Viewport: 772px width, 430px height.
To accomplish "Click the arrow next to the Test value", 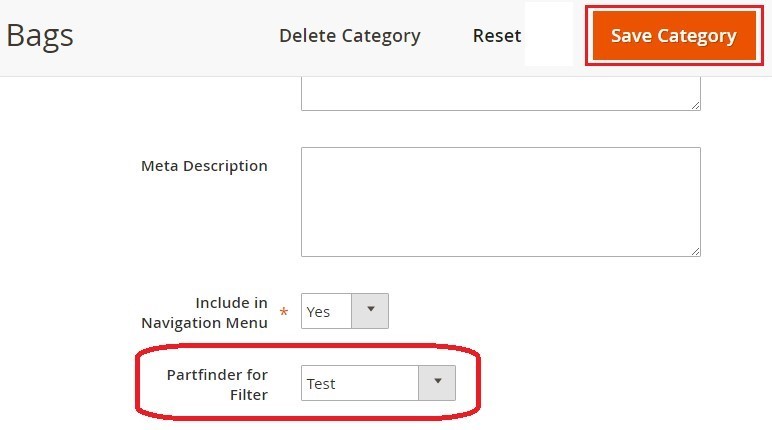I will coord(437,383).
